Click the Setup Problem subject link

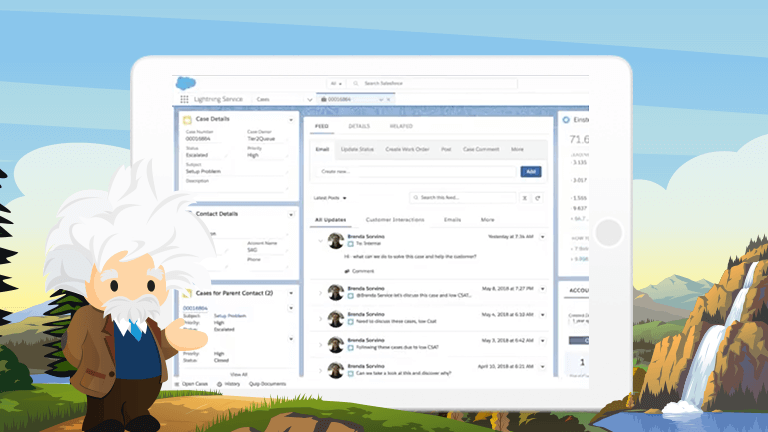[230, 316]
